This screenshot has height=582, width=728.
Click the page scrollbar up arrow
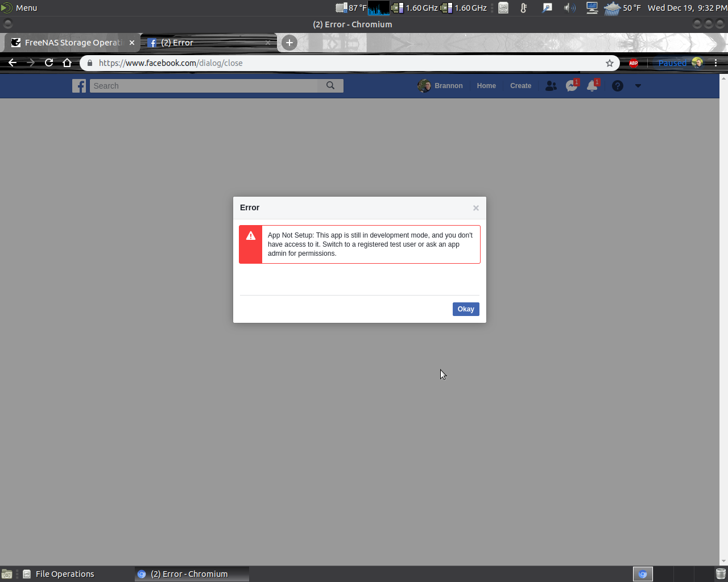point(723,78)
